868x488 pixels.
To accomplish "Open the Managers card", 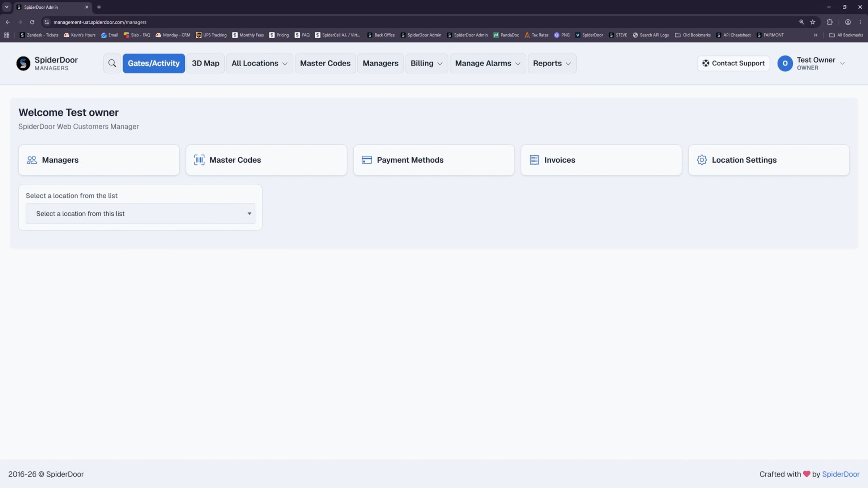I will [x=99, y=160].
